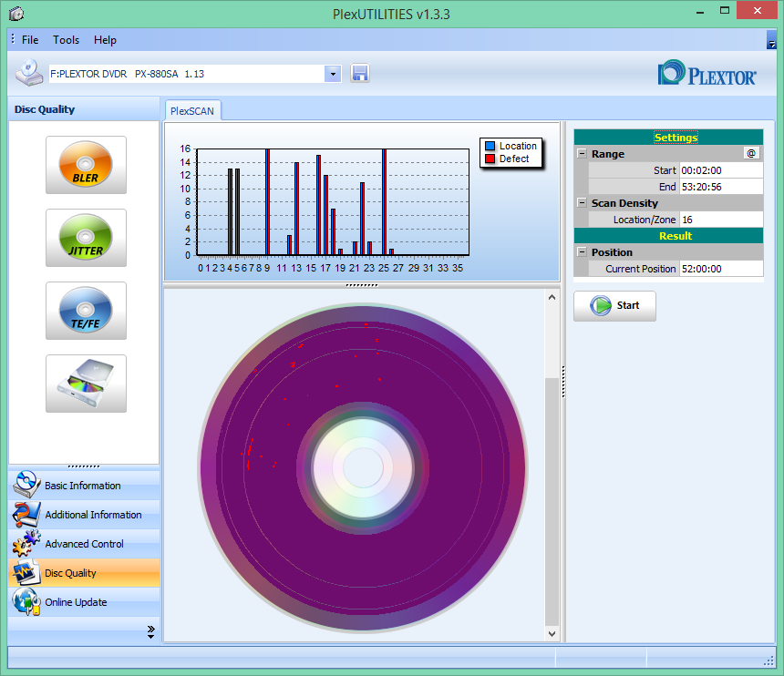
Task: Click the disc view vertical scrollbar thumb
Action: coord(552,501)
